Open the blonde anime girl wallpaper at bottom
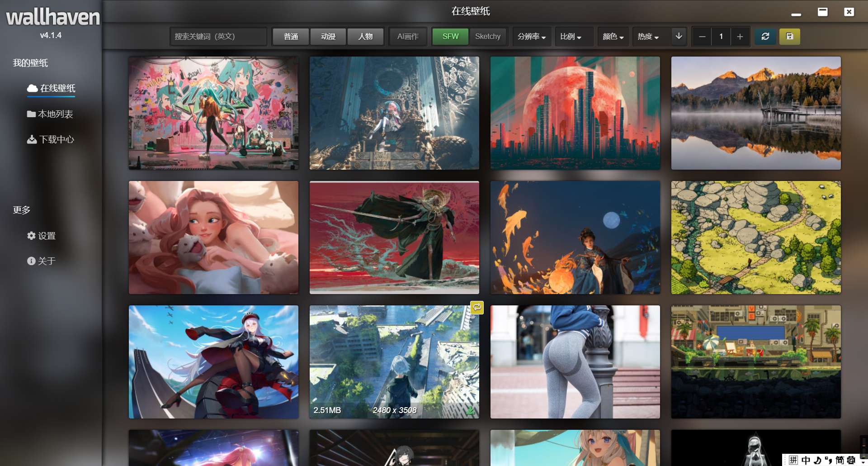The height and width of the screenshot is (466, 868). [575, 448]
